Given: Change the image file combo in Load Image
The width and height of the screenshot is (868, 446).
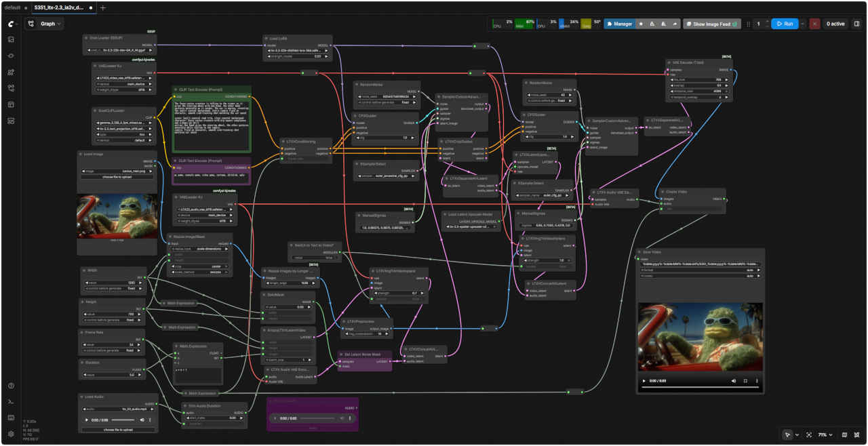Looking at the screenshot, I should click(118, 171).
